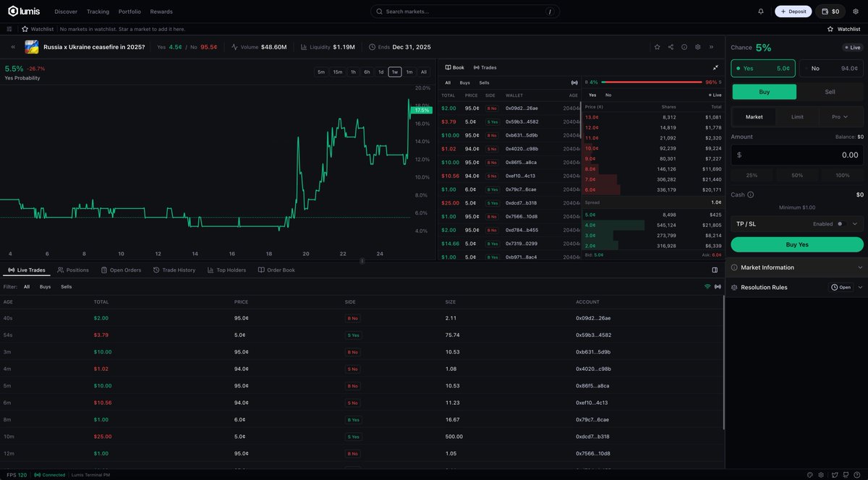Open Order Book tab in bottom panel
Screen dimensions: 868x480
[x=276, y=270]
